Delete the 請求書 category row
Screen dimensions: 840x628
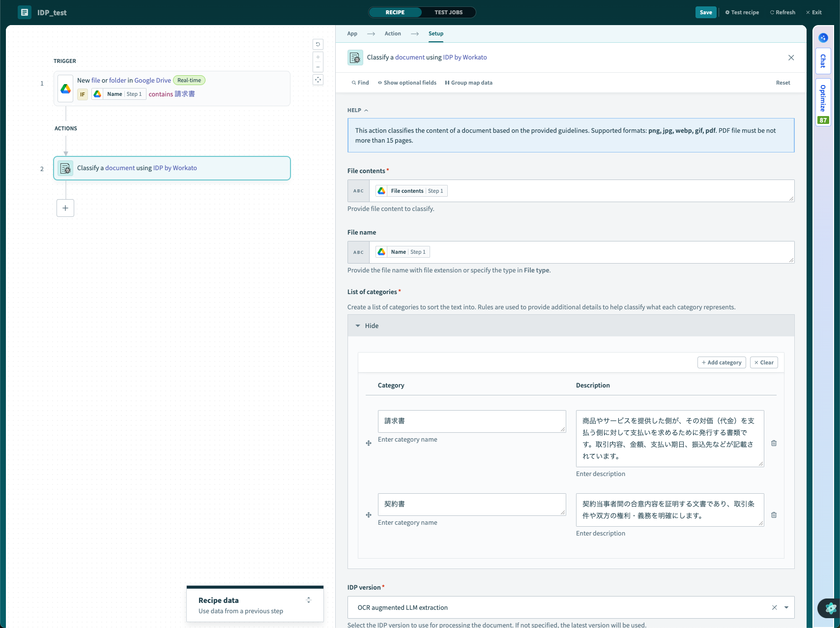tap(774, 443)
